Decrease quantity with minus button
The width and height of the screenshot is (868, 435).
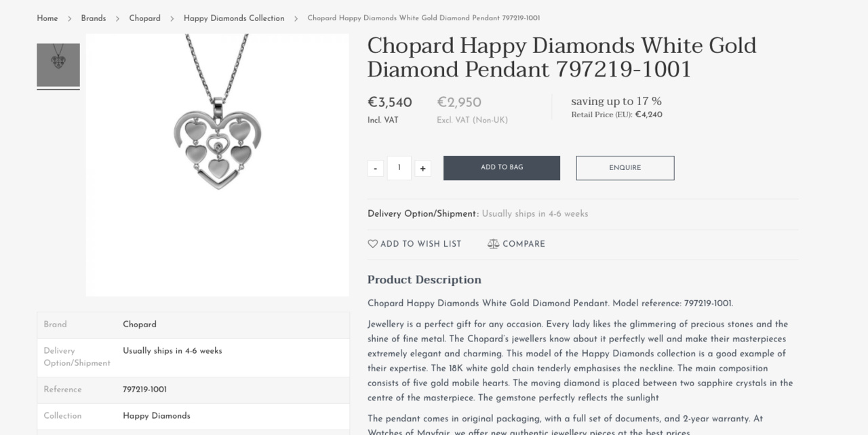point(376,169)
